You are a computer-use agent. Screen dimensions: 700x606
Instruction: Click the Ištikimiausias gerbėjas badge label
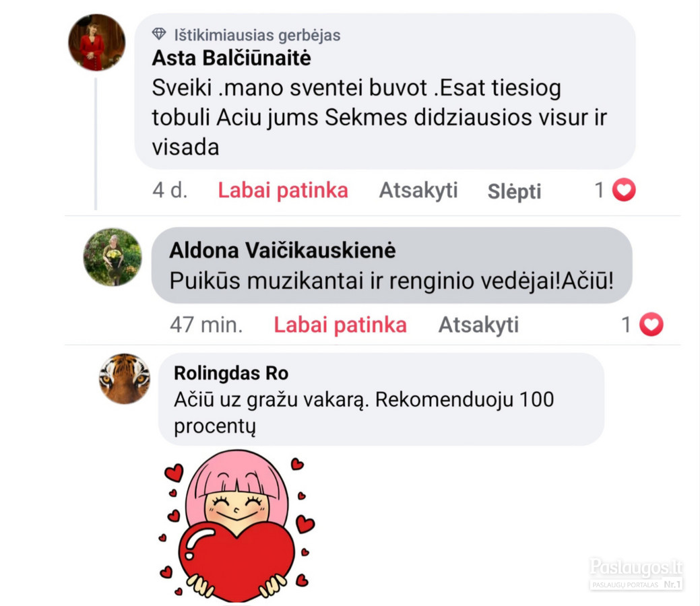[x=257, y=35]
